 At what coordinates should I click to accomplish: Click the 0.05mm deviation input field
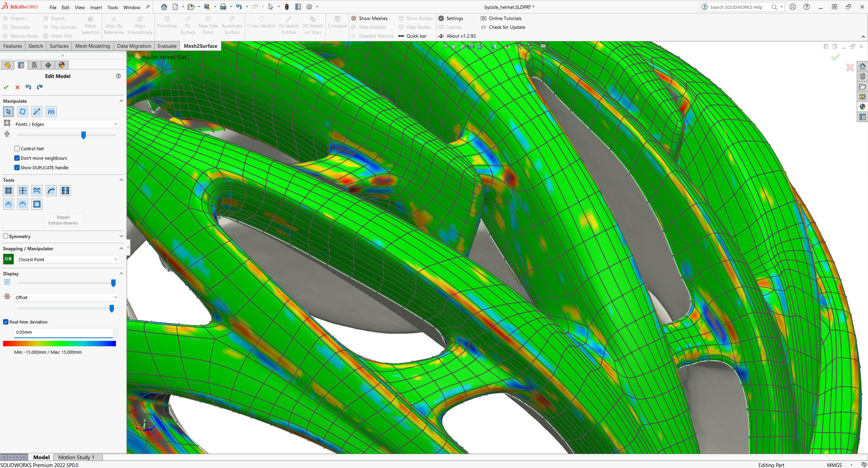(63, 332)
